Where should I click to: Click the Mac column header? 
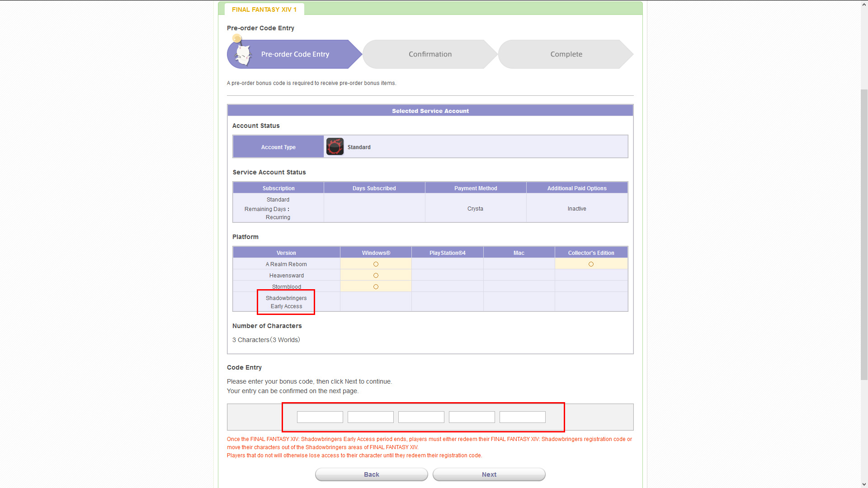pyautogui.click(x=519, y=253)
